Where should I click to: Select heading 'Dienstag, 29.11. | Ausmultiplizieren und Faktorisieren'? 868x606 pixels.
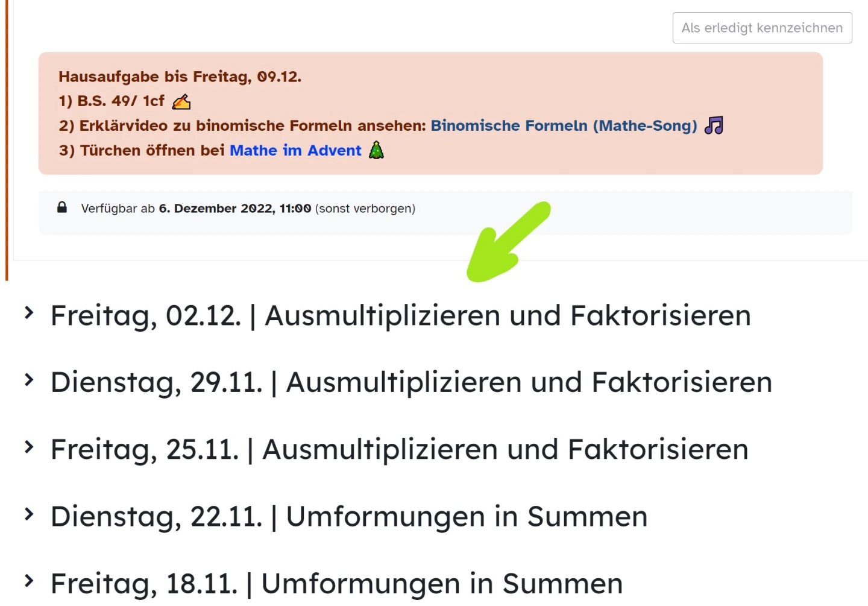click(x=411, y=383)
